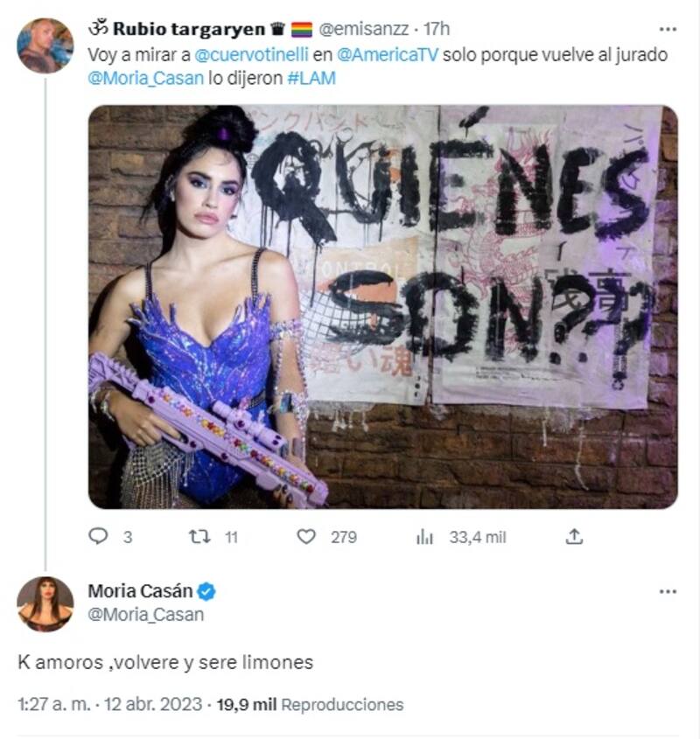Screen dimensions: 700x739
Task: Open the 12 abr. 2023 timestamp
Action: click(153, 704)
